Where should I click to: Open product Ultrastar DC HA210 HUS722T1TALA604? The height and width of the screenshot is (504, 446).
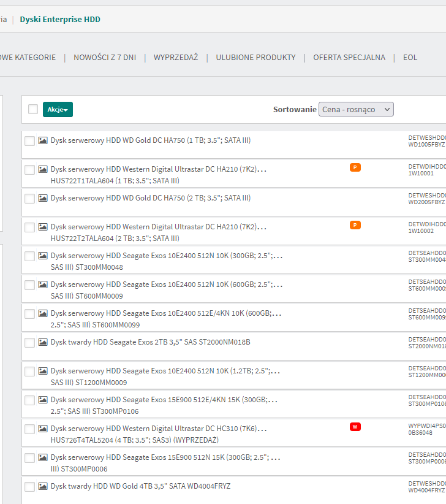click(159, 175)
